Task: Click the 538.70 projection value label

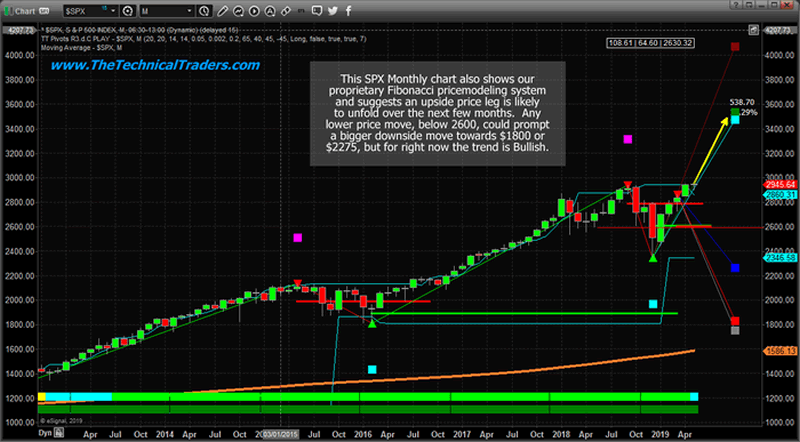Action: tap(741, 103)
